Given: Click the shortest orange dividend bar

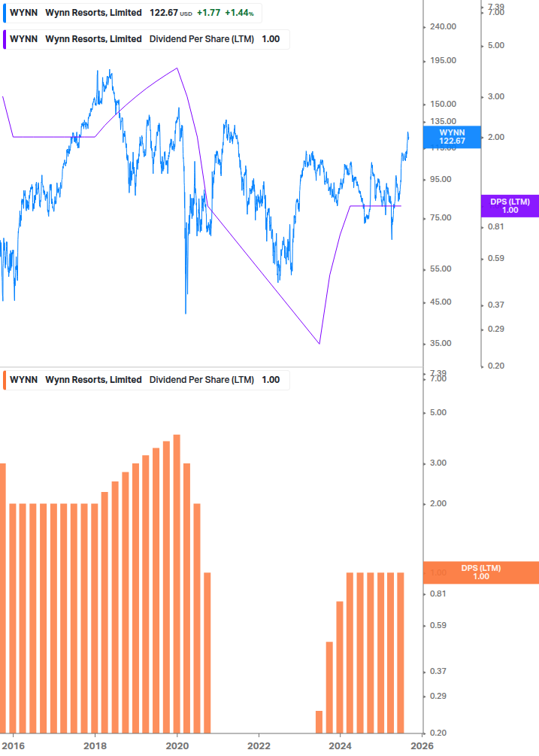Looking at the screenshot, I should click(x=319, y=722).
